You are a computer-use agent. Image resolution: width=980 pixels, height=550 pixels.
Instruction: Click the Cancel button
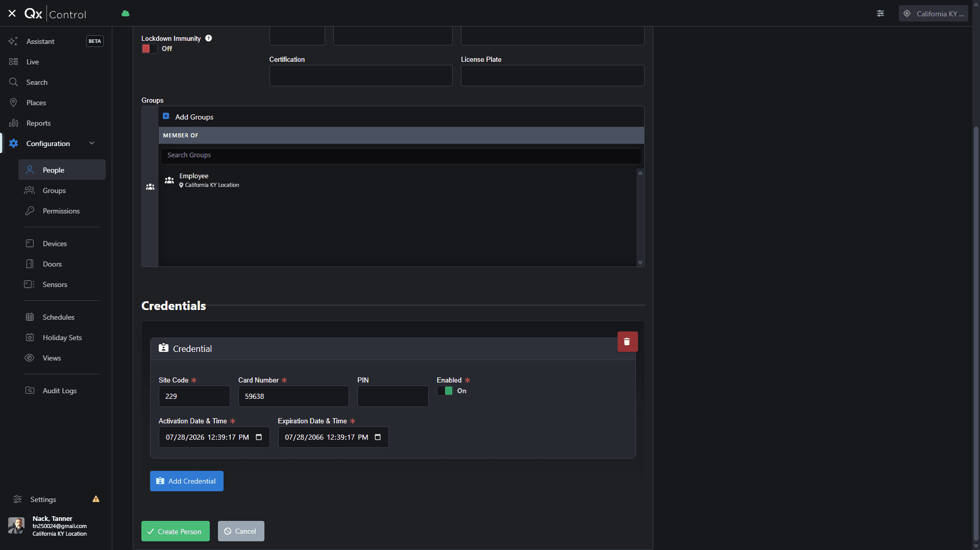(x=241, y=531)
